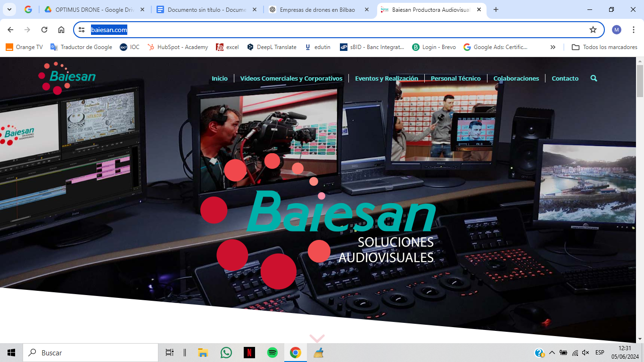Open the IOC bookmark
644x362 pixels.
coord(130,47)
